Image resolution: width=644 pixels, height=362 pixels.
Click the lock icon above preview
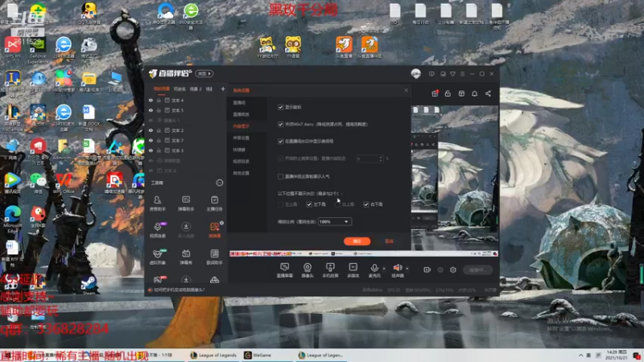(448, 93)
